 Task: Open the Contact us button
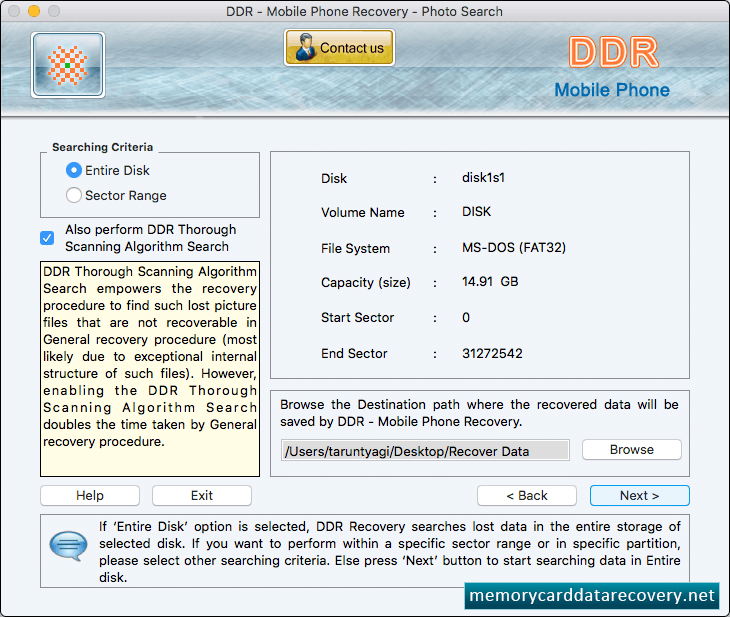click(x=339, y=47)
